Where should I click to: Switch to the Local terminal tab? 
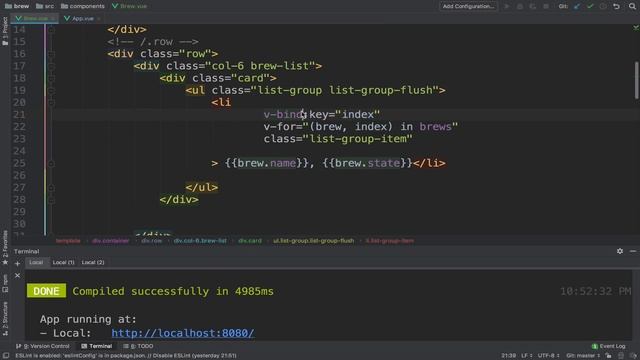click(36, 262)
